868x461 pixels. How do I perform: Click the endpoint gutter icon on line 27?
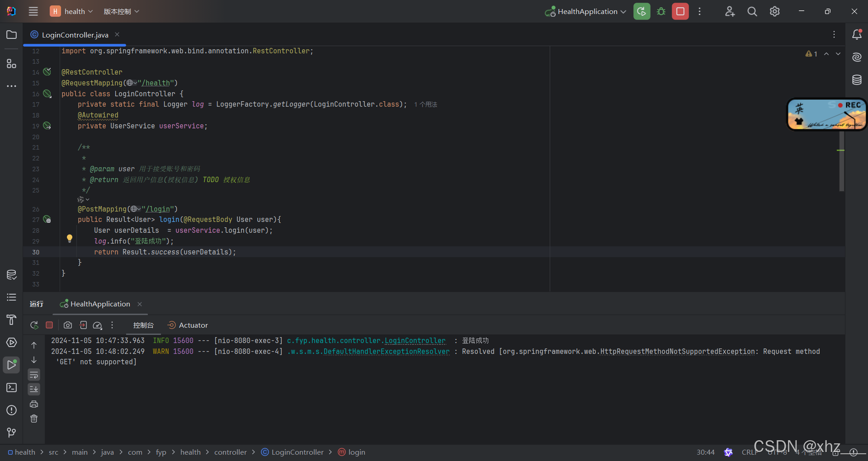pyautogui.click(x=47, y=220)
